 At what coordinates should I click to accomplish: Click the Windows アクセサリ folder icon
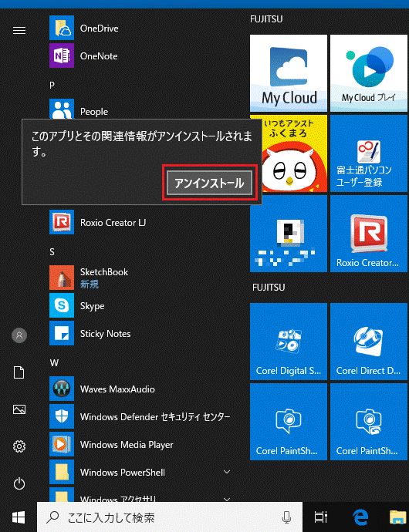coord(62,495)
